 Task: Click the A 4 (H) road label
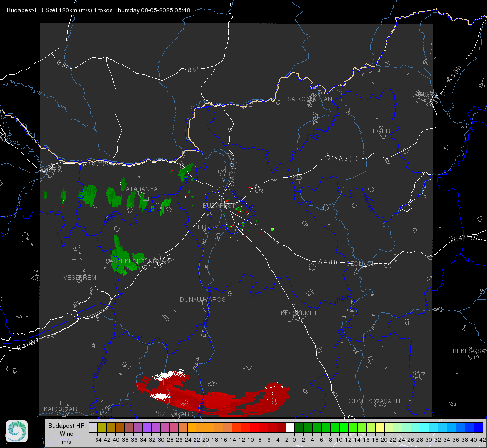(328, 262)
